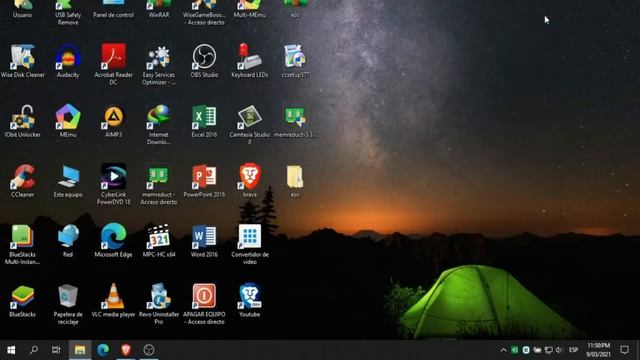
Task: Open the Windows Start menu
Action: pyautogui.click(x=11, y=350)
